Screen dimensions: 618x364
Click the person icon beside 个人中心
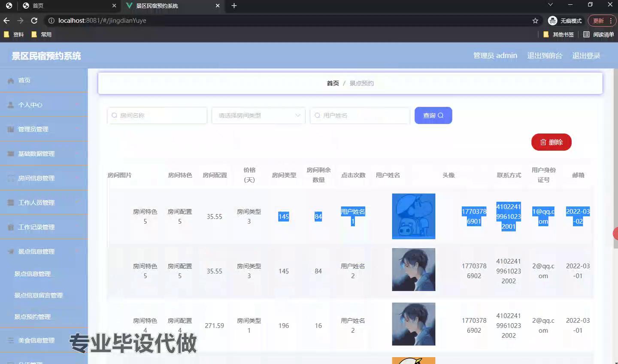[11, 105]
